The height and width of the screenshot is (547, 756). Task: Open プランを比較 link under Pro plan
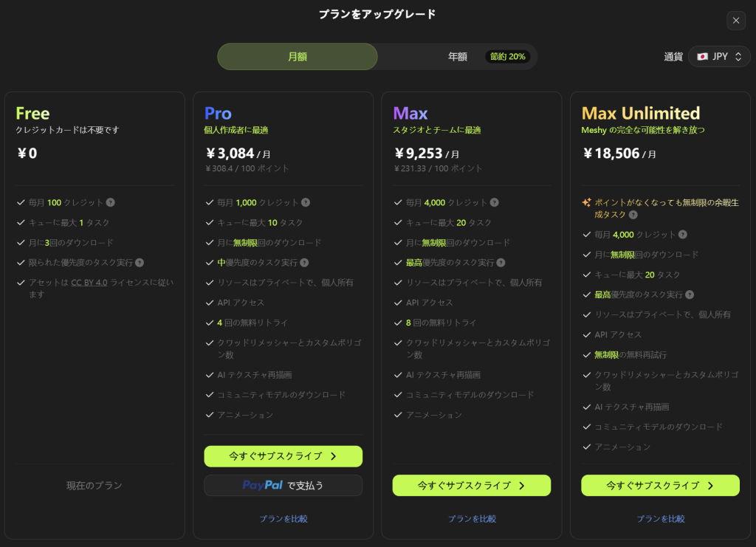283,518
